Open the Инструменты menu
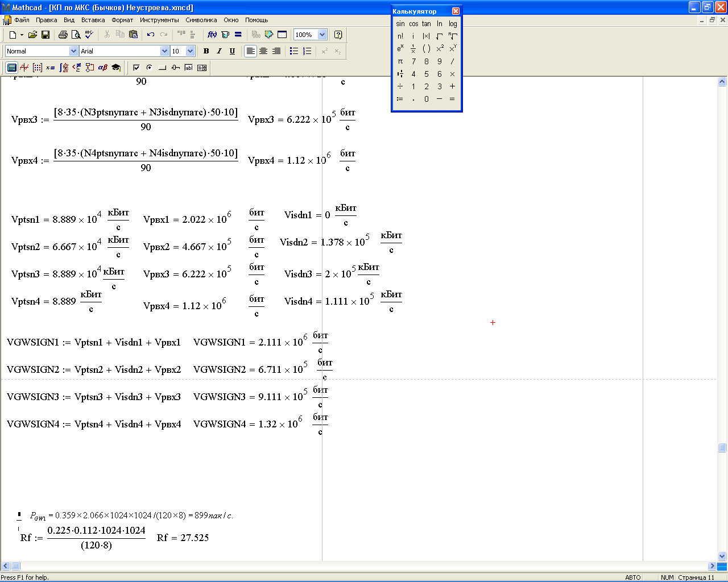 pyautogui.click(x=159, y=20)
